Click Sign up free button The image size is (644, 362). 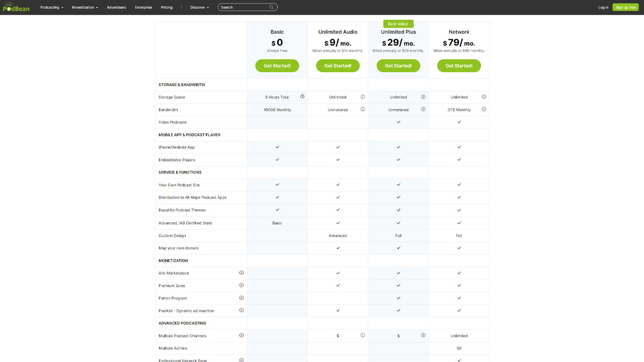click(625, 8)
